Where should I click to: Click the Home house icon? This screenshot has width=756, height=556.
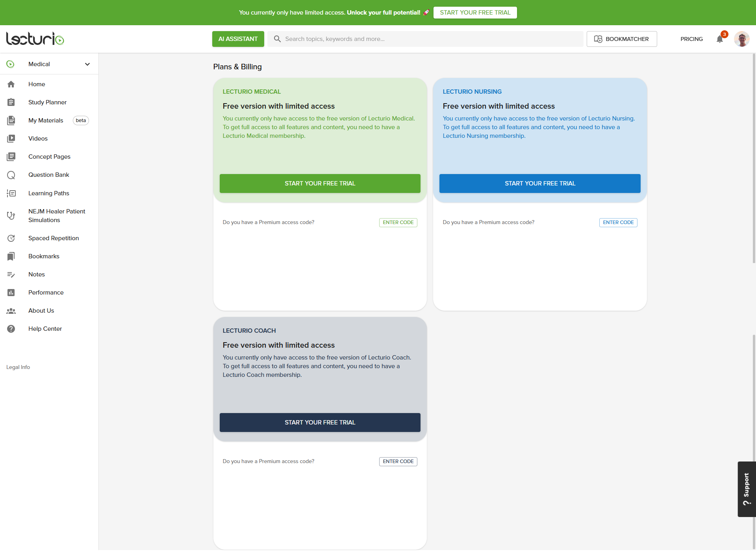click(x=11, y=84)
